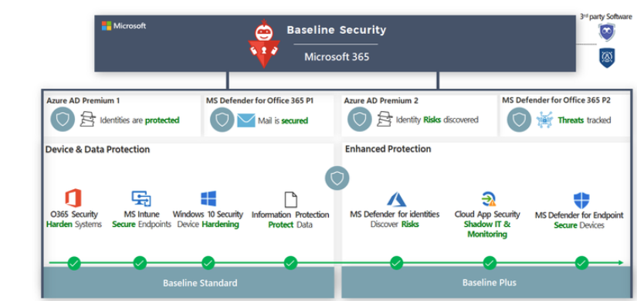Click the threat network icon beside Threats tracked

544,120
